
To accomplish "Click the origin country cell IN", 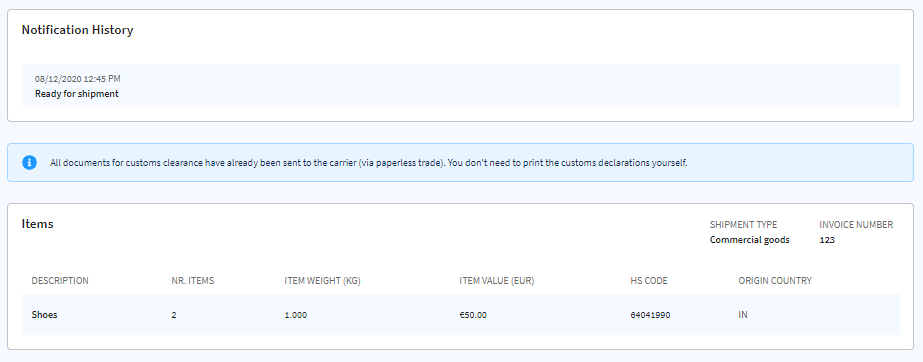I will tap(743, 315).
